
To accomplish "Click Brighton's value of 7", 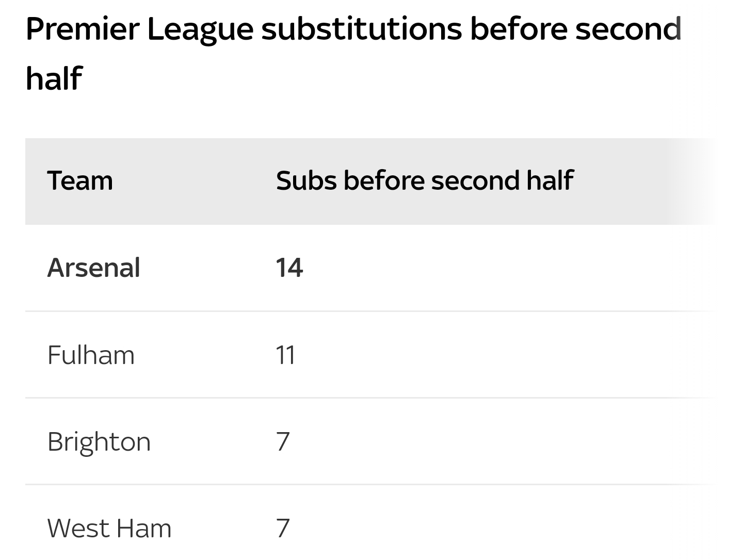I will (x=283, y=442).
